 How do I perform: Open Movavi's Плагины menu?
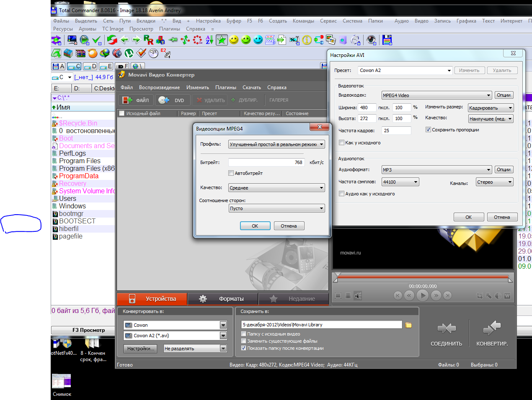(x=226, y=87)
